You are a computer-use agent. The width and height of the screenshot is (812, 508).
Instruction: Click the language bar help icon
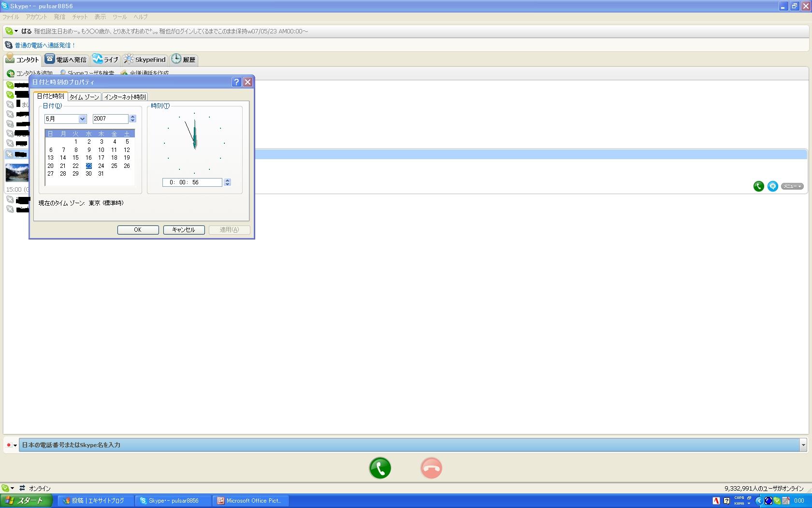pos(726,501)
